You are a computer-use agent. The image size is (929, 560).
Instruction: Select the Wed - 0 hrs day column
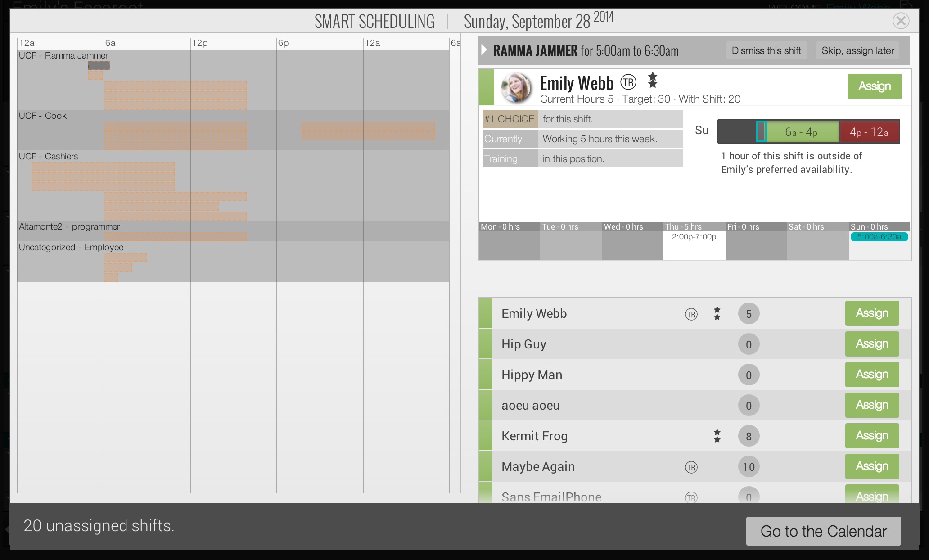[632, 241]
